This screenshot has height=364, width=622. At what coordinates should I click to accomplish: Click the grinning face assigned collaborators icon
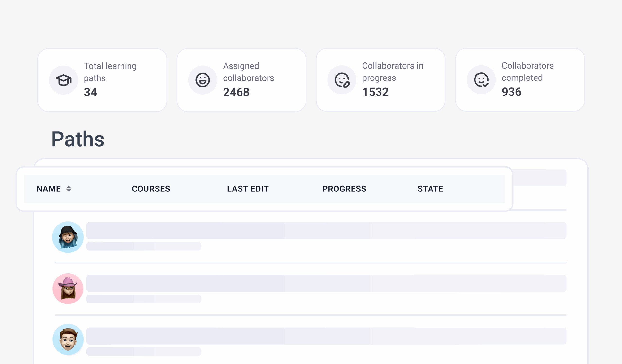tap(203, 80)
